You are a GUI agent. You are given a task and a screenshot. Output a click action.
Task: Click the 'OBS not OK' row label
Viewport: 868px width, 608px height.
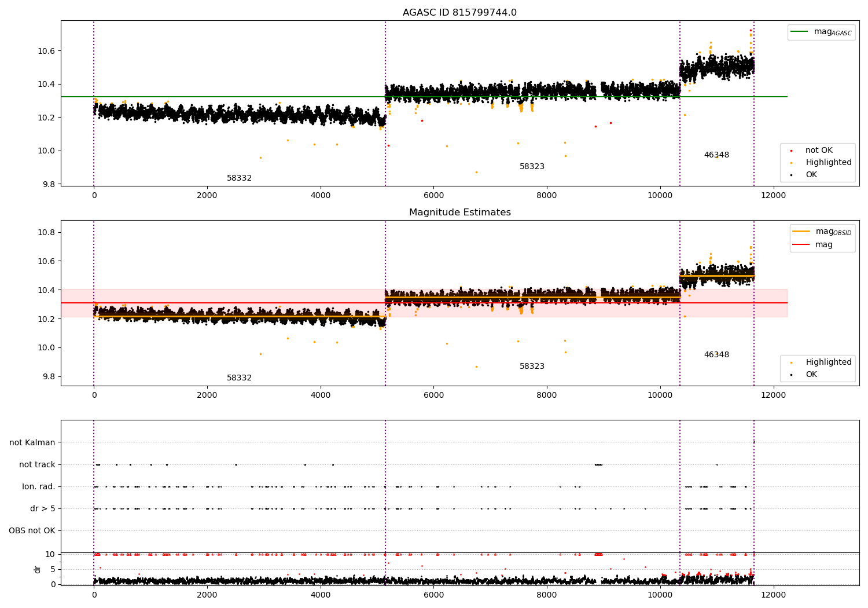tap(32, 531)
